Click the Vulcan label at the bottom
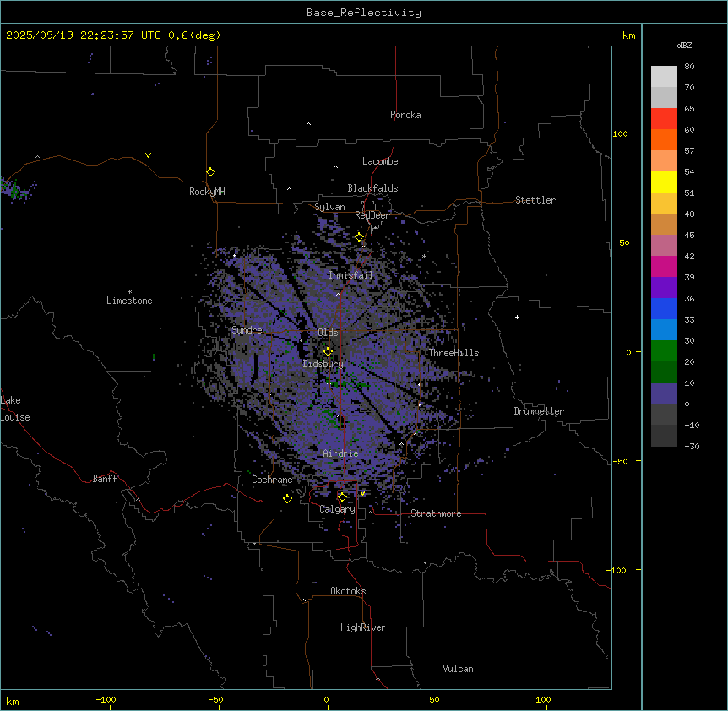The height and width of the screenshot is (711, 728). pyautogui.click(x=458, y=669)
